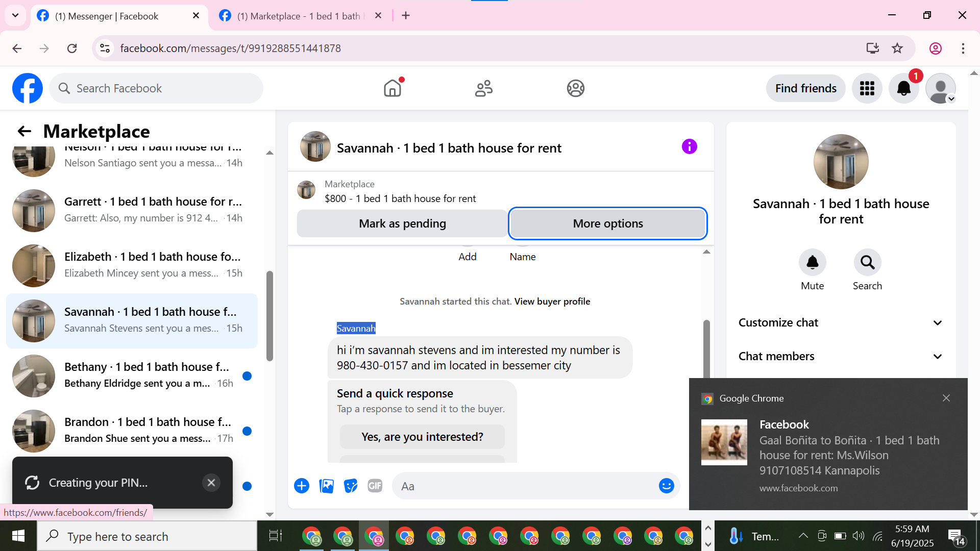The image size is (980, 551).
Task: Open Task View on taskbar
Action: 276,536
